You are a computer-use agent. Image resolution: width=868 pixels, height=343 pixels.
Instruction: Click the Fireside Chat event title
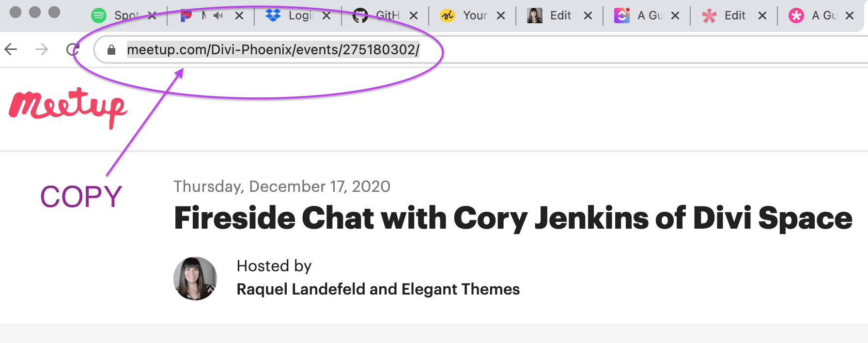pos(513,218)
